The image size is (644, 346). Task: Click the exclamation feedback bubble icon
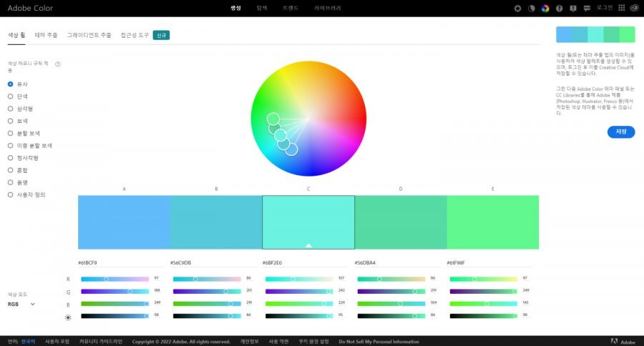tap(573, 8)
